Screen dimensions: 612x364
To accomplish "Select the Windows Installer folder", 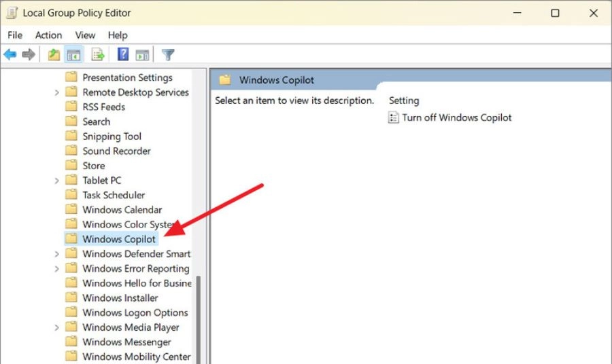I will [120, 297].
